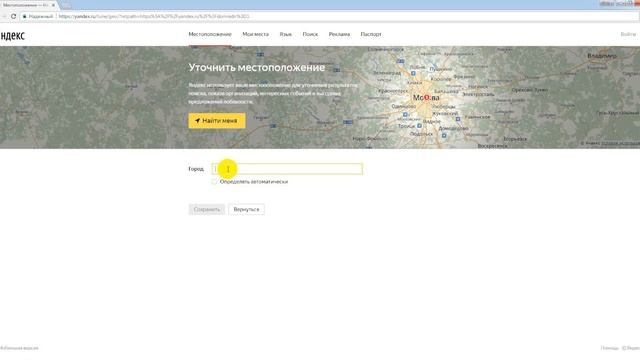
Task: Reload the page with the browser refresh icon
Action: pos(13,16)
